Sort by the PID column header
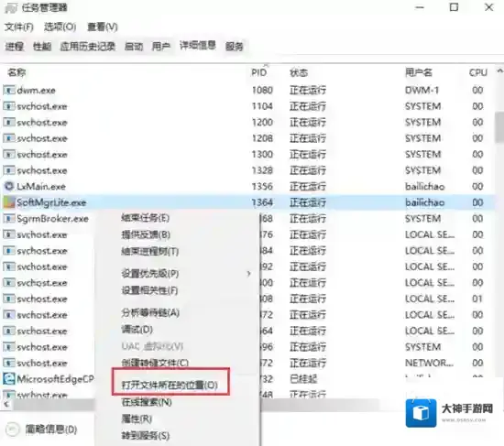This screenshot has width=504, height=446. pyautogui.click(x=258, y=72)
